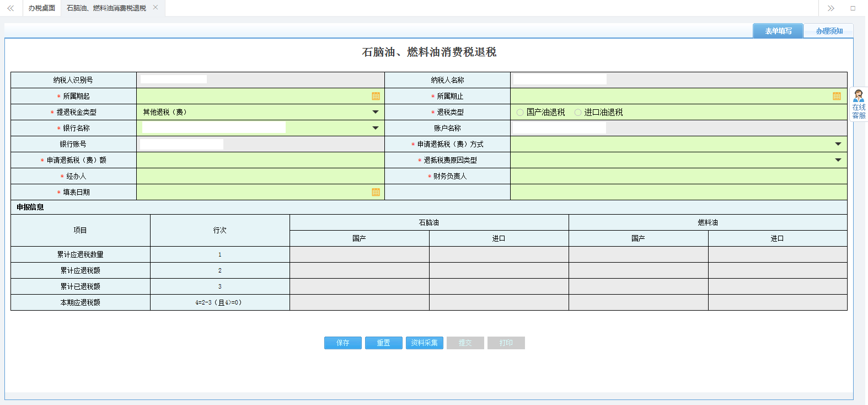The height and width of the screenshot is (405, 868).
Task: Click formula text 4=2-3（且4>=0）
Action: (218, 302)
